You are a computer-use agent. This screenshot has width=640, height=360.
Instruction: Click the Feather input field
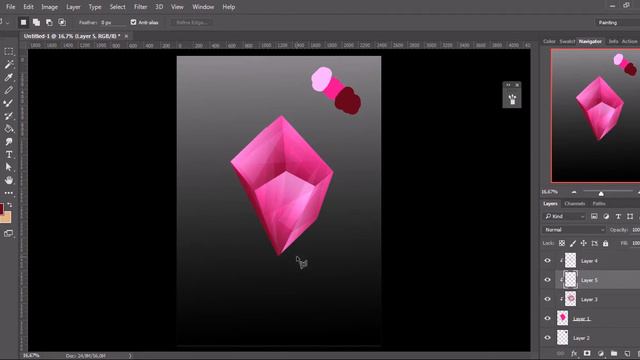click(x=113, y=22)
